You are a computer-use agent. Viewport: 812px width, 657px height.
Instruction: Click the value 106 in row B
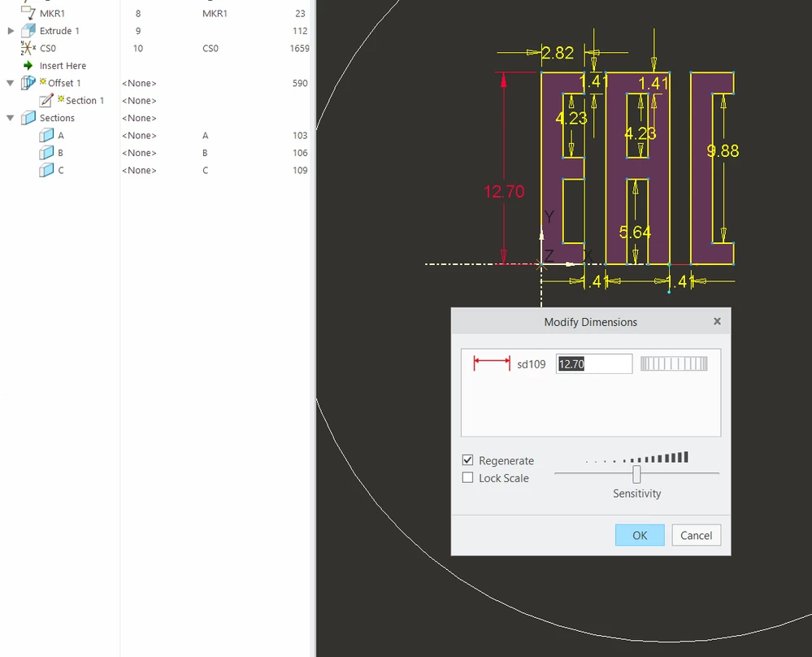[300, 153]
